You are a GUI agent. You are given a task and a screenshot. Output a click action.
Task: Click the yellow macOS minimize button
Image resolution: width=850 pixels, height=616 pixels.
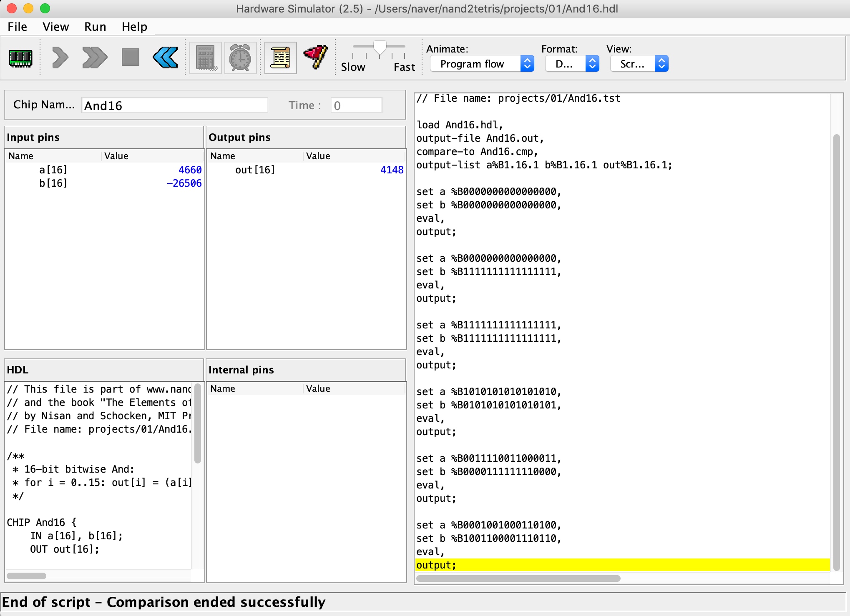coord(28,8)
